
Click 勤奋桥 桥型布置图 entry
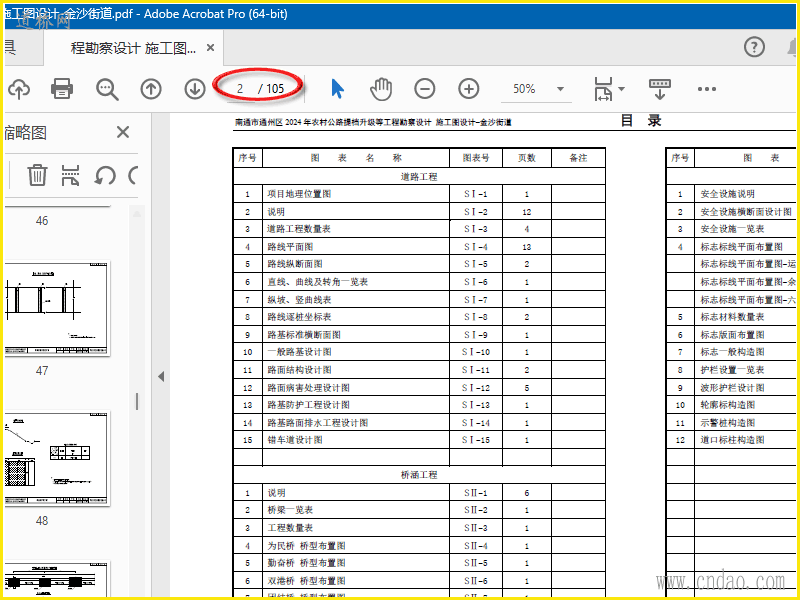[x=307, y=563]
